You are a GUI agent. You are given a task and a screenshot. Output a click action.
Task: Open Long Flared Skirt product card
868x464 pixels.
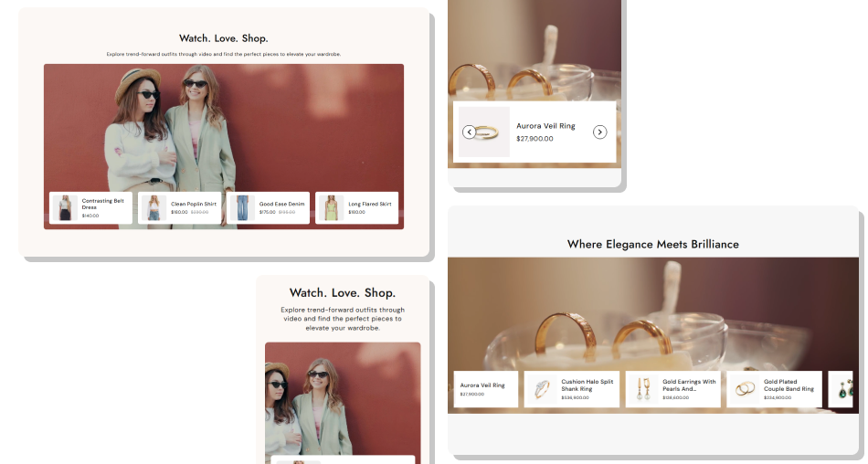tap(356, 208)
